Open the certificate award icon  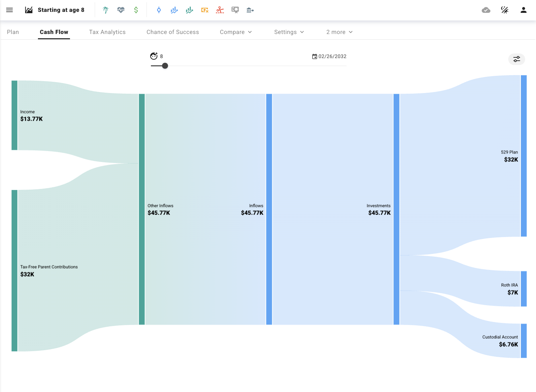(x=235, y=10)
